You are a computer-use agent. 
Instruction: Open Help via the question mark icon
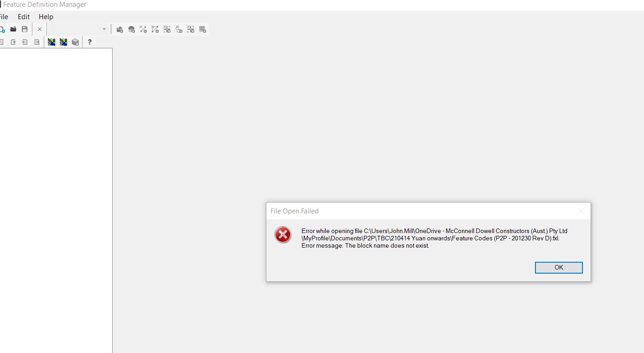click(89, 42)
